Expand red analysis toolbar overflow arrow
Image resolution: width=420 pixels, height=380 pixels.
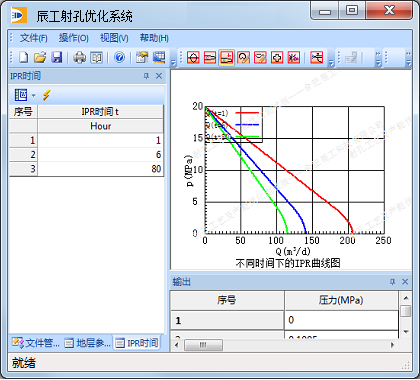click(x=331, y=62)
